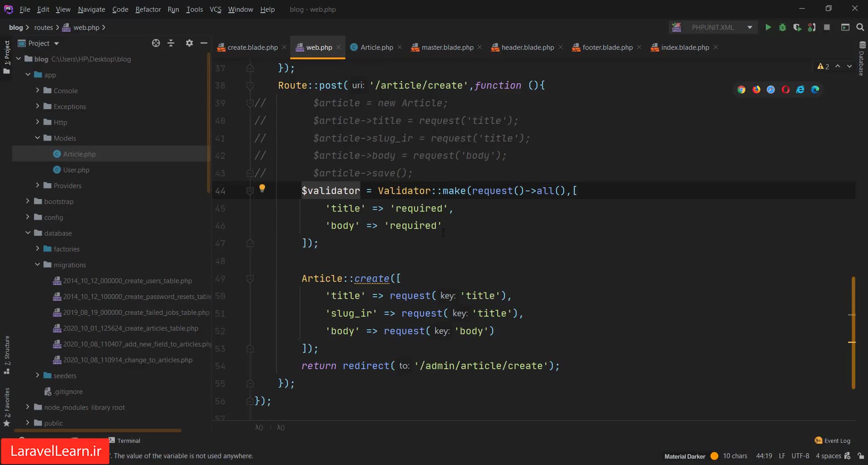Open the Refactor menu
This screenshot has height=465, width=868.
point(148,9)
